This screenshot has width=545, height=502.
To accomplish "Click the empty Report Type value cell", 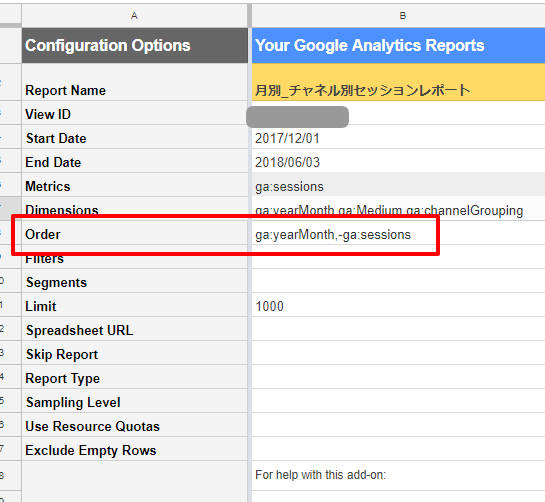I will pos(398,377).
